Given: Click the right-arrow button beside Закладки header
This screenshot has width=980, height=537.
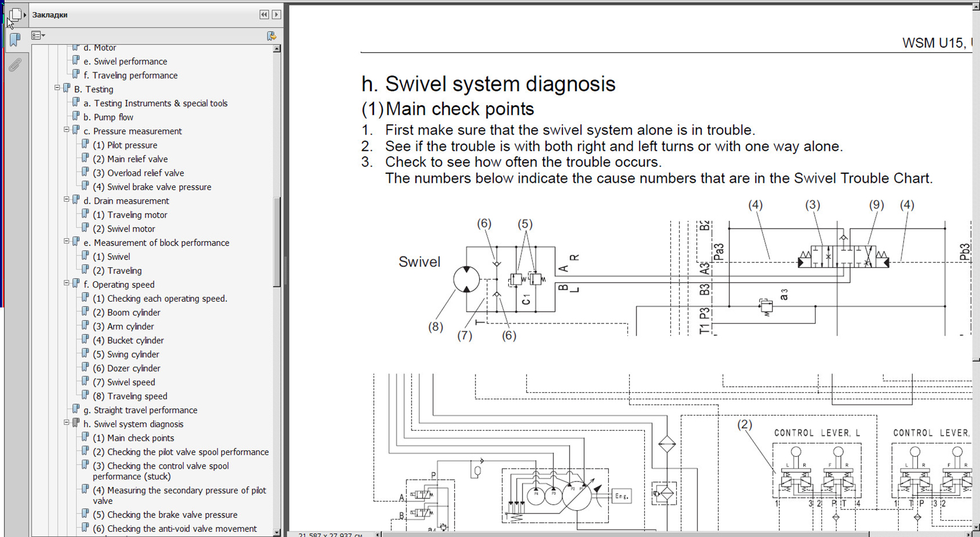Looking at the screenshot, I should pyautogui.click(x=276, y=15).
